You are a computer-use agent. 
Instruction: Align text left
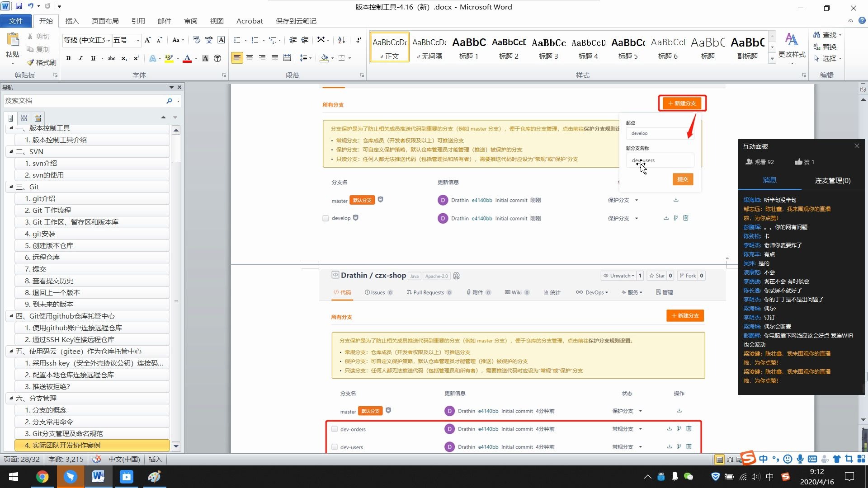click(237, 58)
